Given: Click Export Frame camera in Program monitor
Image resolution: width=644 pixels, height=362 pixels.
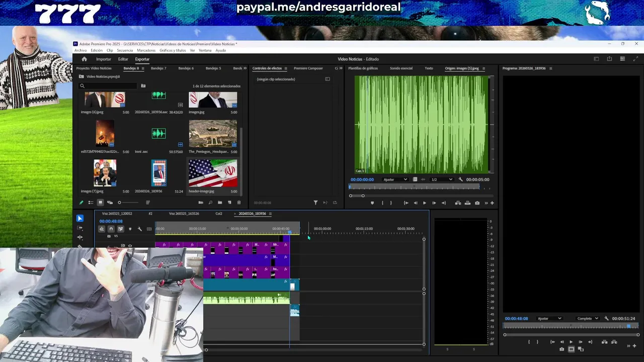Looking at the screenshot, I should pyautogui.click(x=562, y=349).
